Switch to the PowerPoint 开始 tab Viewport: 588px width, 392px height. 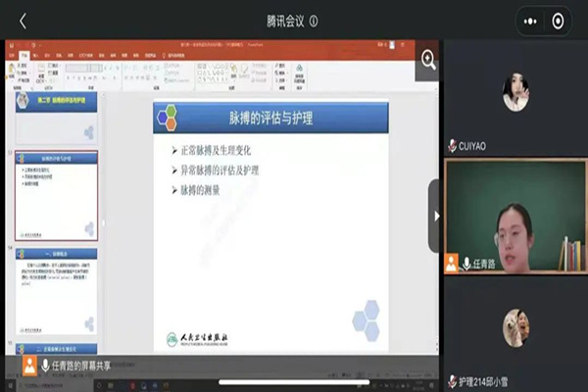point(24,56)
